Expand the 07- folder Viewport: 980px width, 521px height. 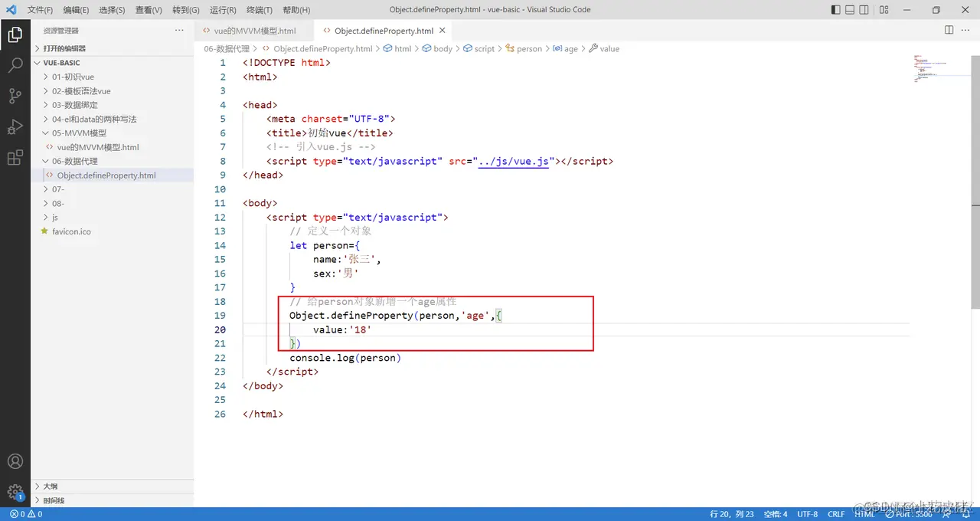(x=112, y=189)
